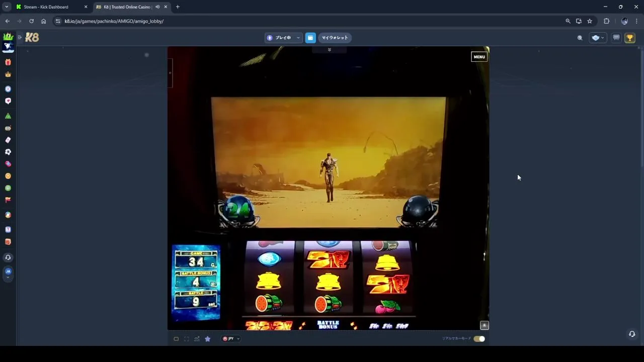The height and width of the screenshot is (362, 644).
Task: Open the headset support icon in sidebar
Action: coord(8,257)
